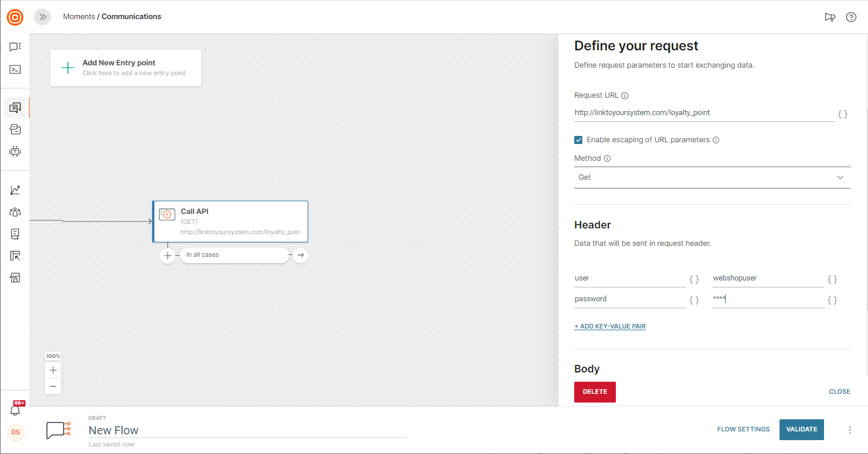
Task: Click the megaphone announcements icon
Action: point(830,17)
